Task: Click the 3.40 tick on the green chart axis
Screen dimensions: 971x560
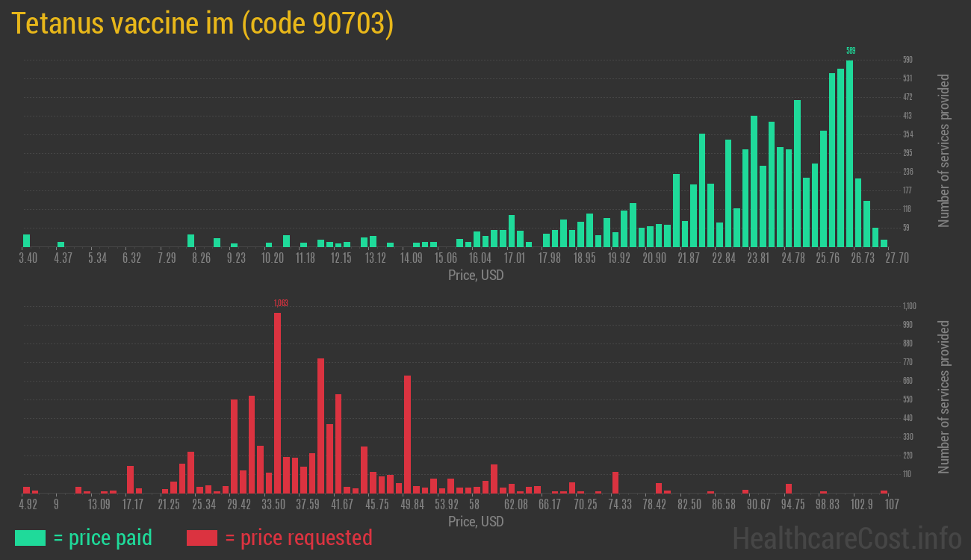Action: 28,258
